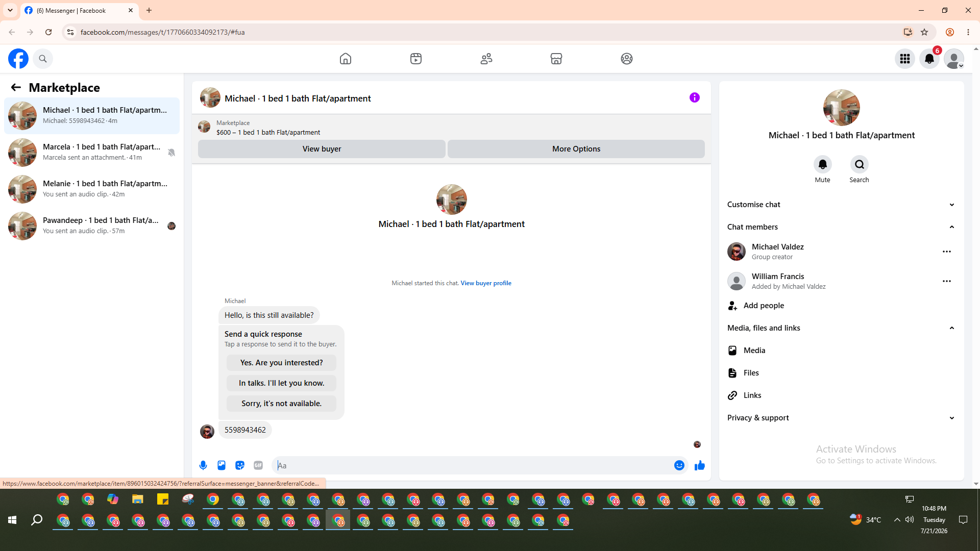
Task: Open the notifications bell
Action: click(x=929, y=59)
